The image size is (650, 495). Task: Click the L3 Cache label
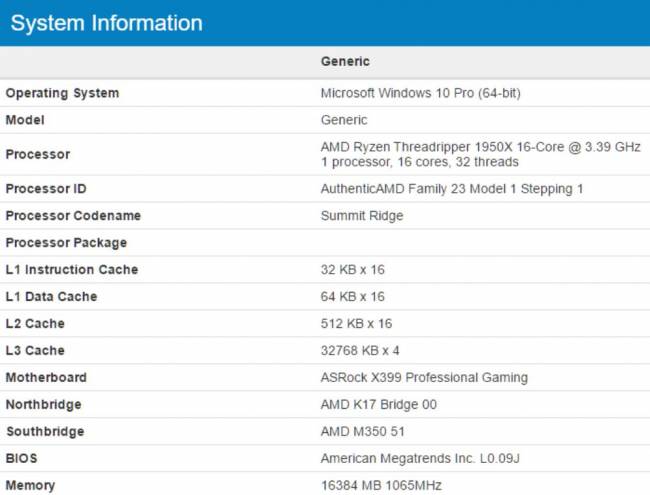tap(35, 350)
